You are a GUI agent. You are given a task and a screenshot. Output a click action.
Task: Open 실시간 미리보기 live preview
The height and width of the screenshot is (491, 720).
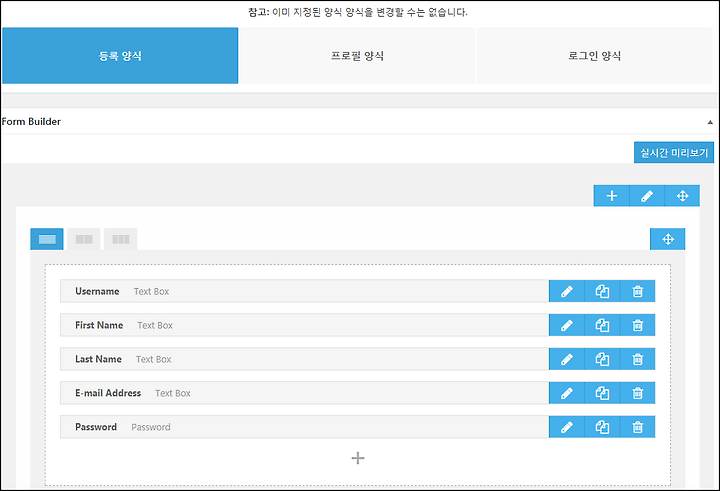tap(674, 152)
